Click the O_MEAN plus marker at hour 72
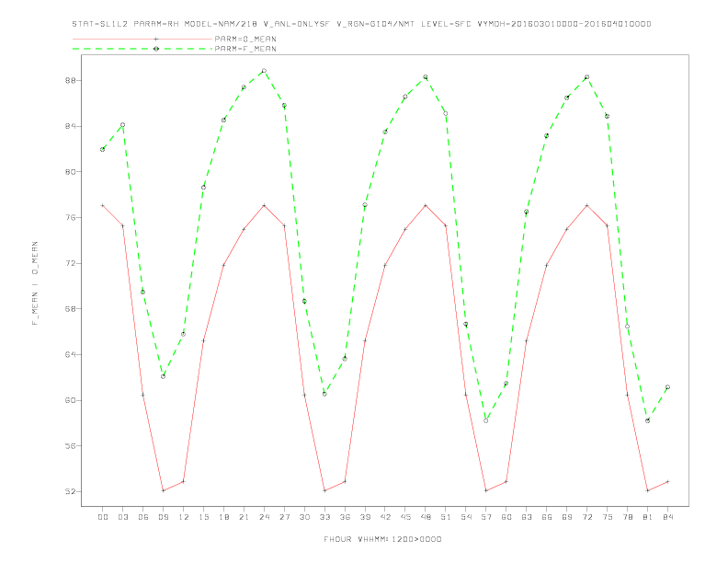 (x=587, y=205)
